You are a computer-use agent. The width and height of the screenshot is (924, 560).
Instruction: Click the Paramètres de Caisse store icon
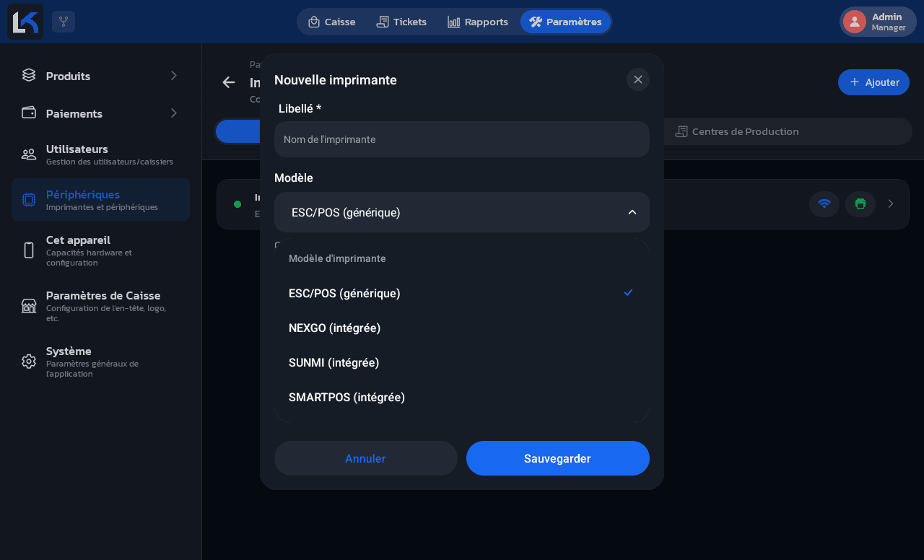click(29, 306)
